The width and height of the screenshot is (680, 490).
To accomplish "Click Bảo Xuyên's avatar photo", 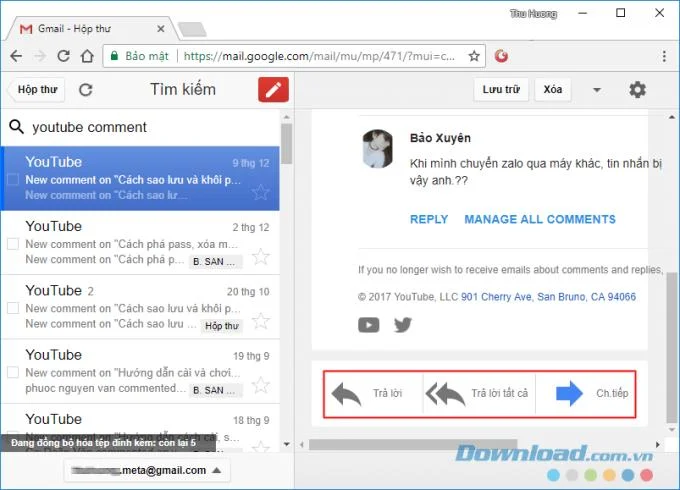I will pyautogui.click(x=378, y=149).
